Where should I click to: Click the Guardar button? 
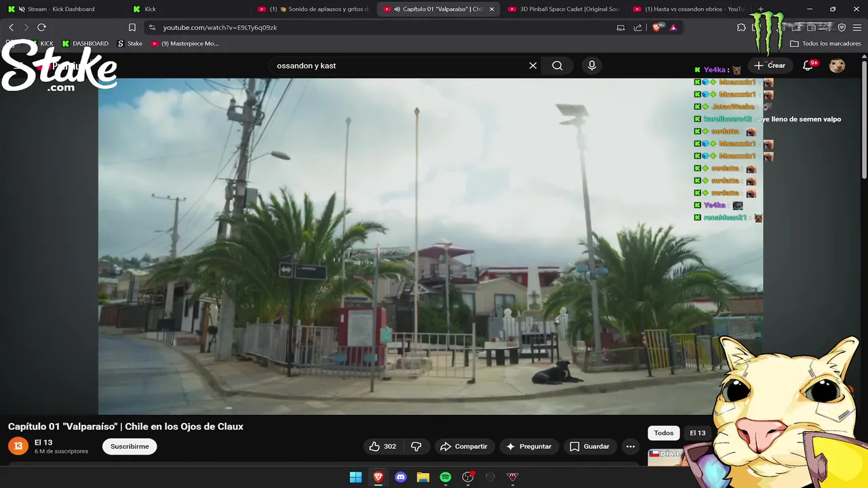(589, 446)
